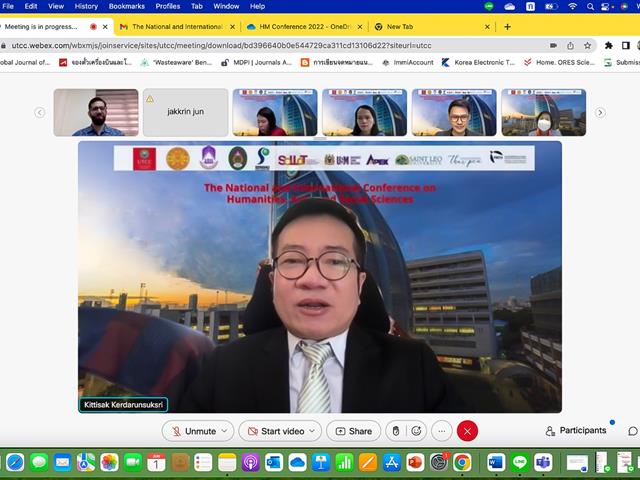
Task: Open a new browser tab with plus
Action: click(507, 27)
